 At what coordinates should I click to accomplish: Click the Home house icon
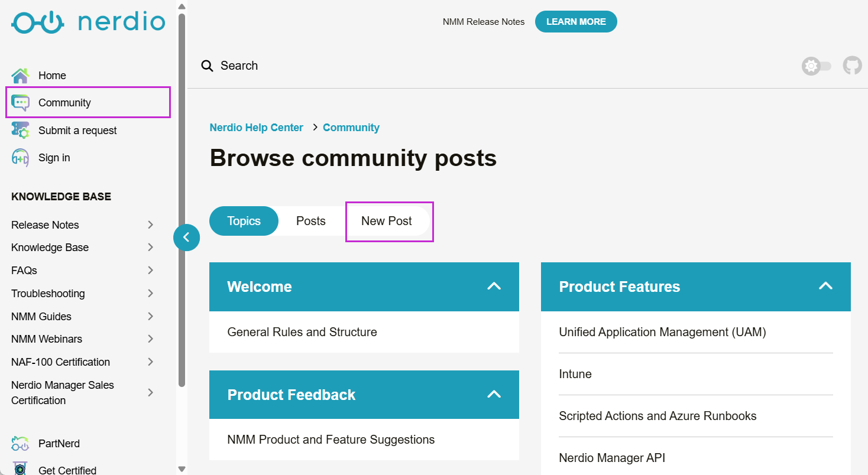[20, 76]
